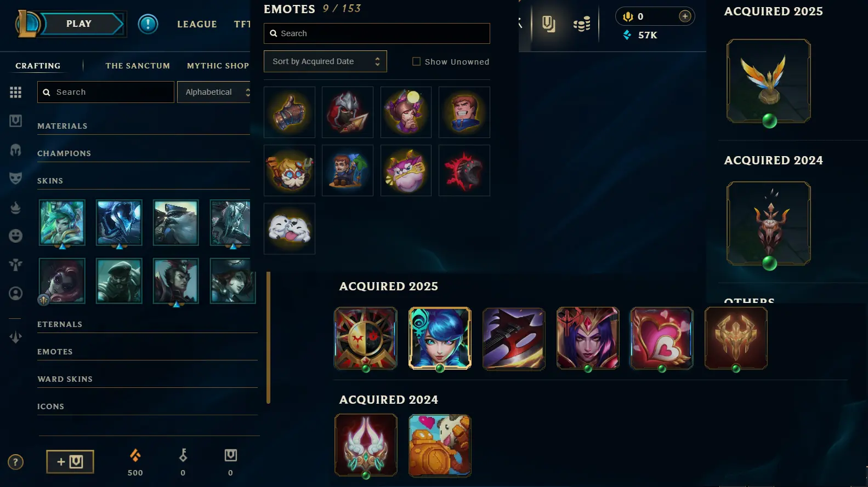Click the emotes search field
This screenshot has height=487, width=868.
click(x=377, y=33)
